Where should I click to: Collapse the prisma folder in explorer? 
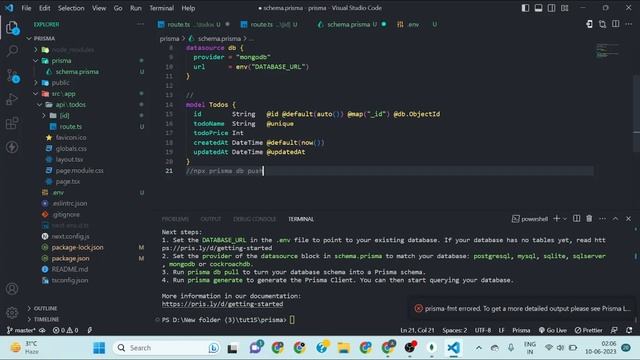(x=36, y=60)
